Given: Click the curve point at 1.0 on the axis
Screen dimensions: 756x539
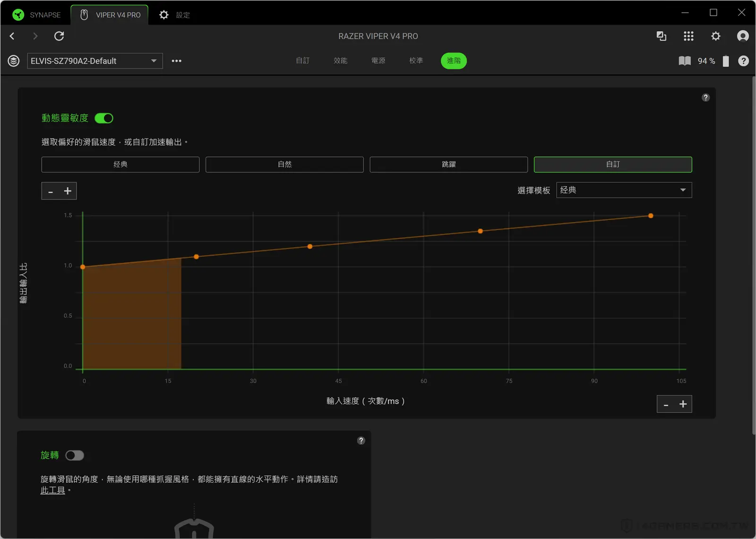Looking at the screenshot, I should point(83,267).
